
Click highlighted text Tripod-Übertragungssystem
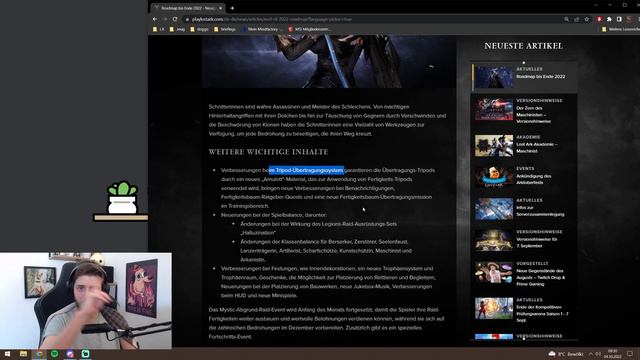pos(306,170)
